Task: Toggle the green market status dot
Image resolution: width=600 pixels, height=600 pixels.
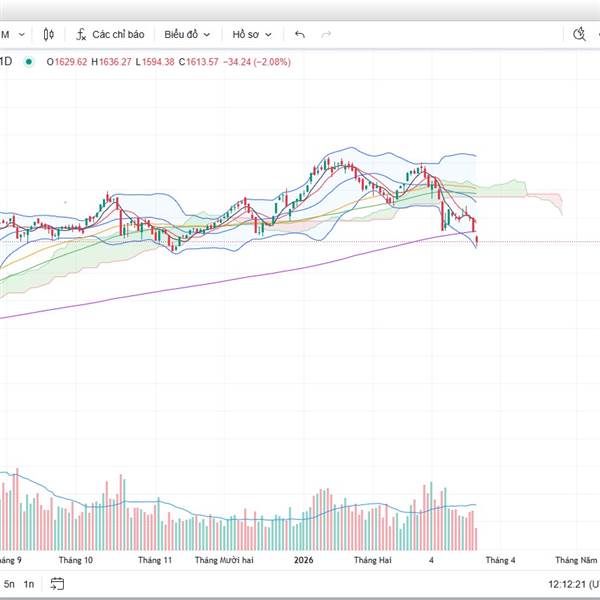Action: (x=29, y=61)
